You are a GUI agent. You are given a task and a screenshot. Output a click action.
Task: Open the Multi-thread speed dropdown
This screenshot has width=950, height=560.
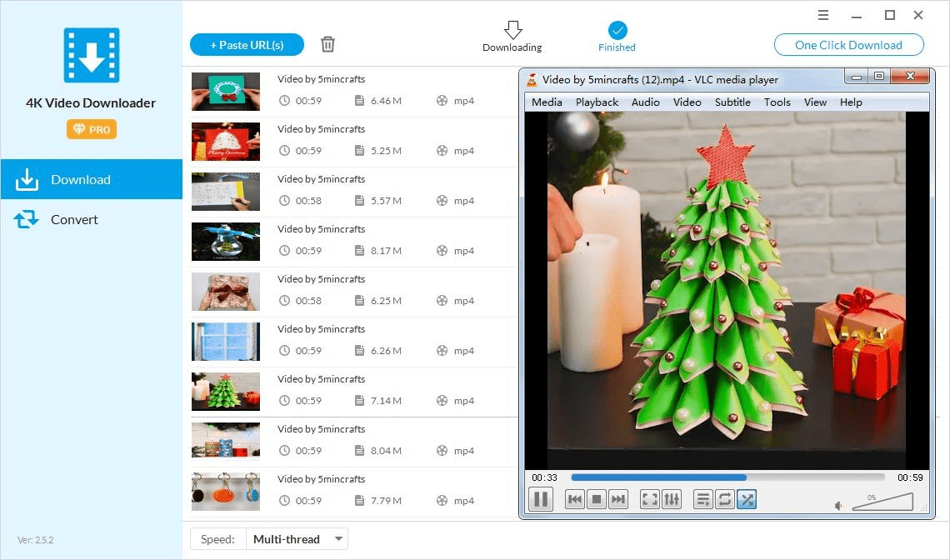point(297,538)
